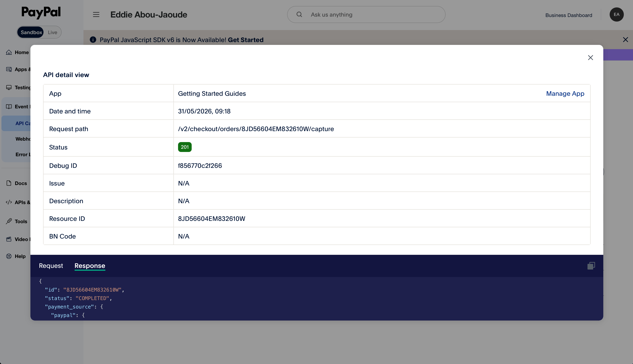Open the EA user avatar menu

pos(617,14)
